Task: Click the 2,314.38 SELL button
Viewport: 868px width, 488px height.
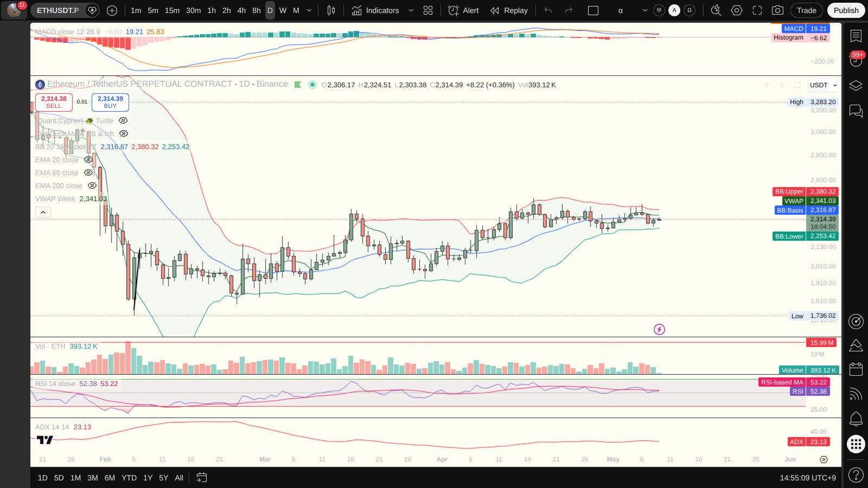Action: [x=54, y=102]
